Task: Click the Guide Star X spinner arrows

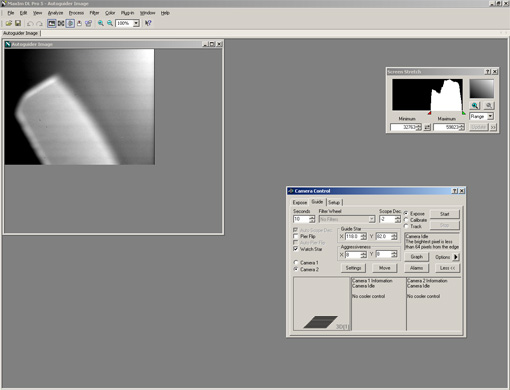Action: 363,237
